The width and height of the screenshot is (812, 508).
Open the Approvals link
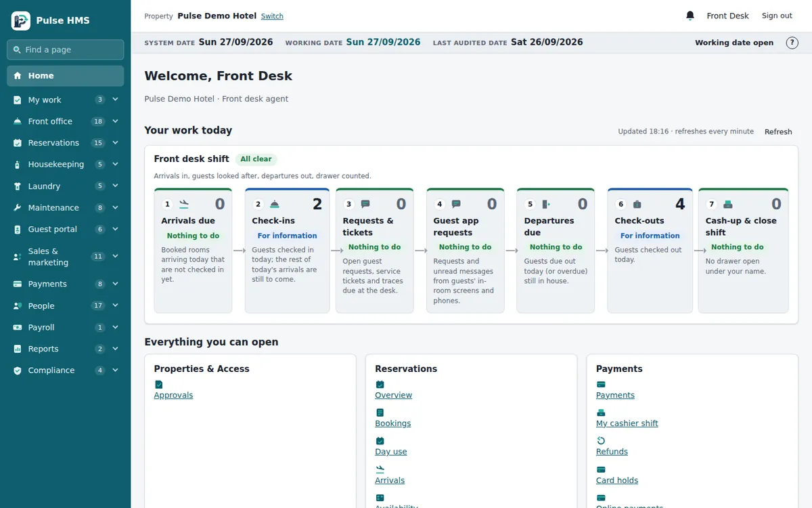(x=173, y=396)
